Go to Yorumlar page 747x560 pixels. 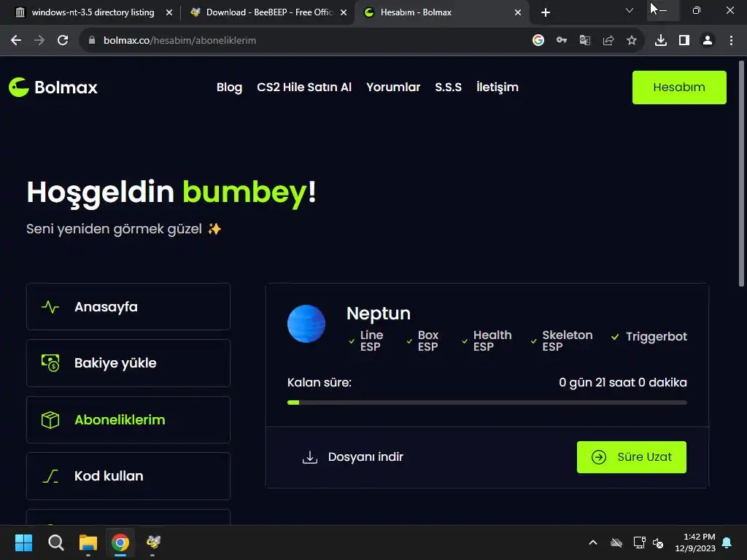tap(393, 87)
